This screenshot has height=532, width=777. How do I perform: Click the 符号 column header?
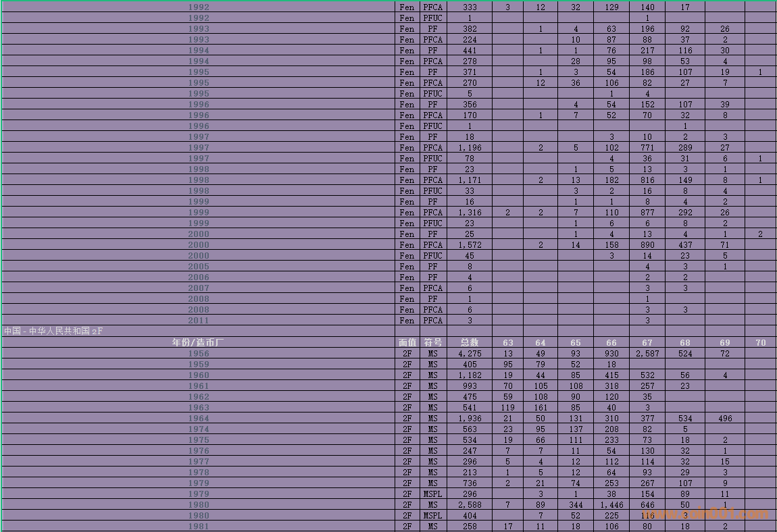[x=432, y=342]
